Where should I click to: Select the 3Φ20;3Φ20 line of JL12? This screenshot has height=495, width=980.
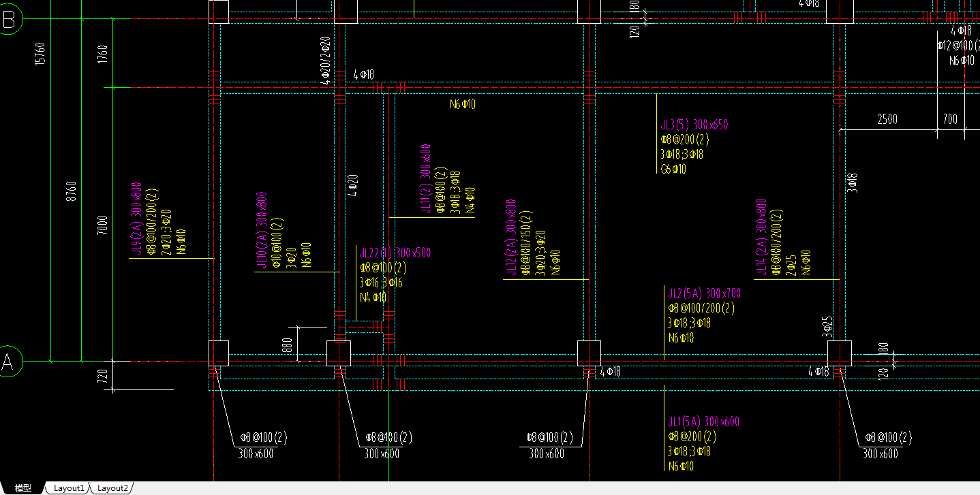pyautogui.click(x=540, y=253)
